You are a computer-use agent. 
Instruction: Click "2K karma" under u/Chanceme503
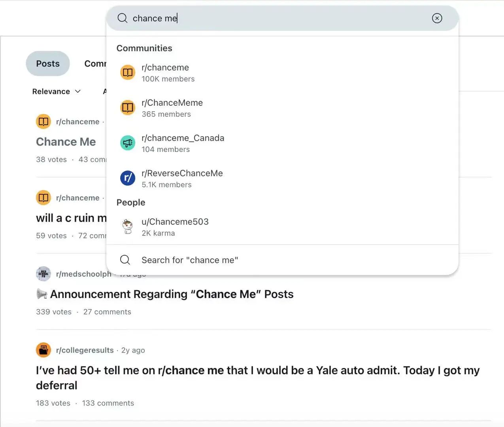(158, 233)
